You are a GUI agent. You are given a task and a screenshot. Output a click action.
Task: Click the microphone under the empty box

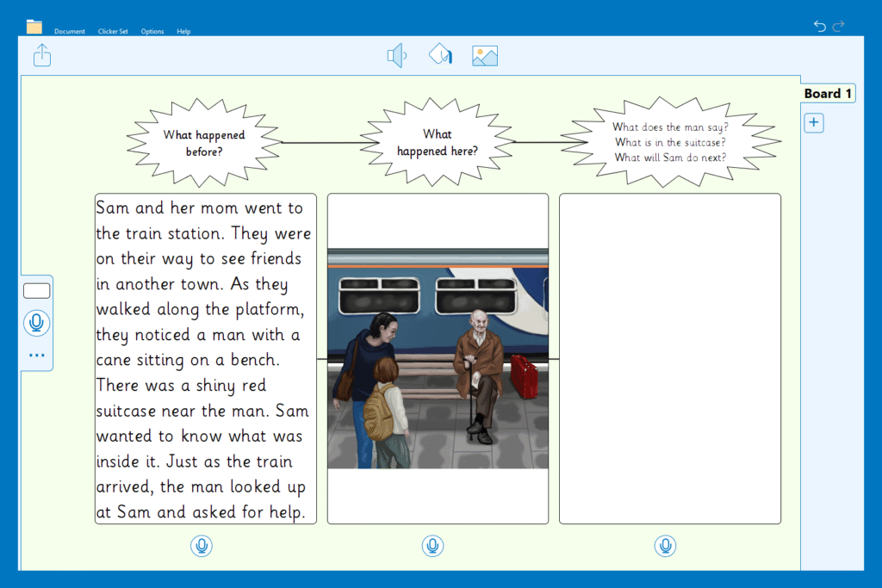click(665, 545)
